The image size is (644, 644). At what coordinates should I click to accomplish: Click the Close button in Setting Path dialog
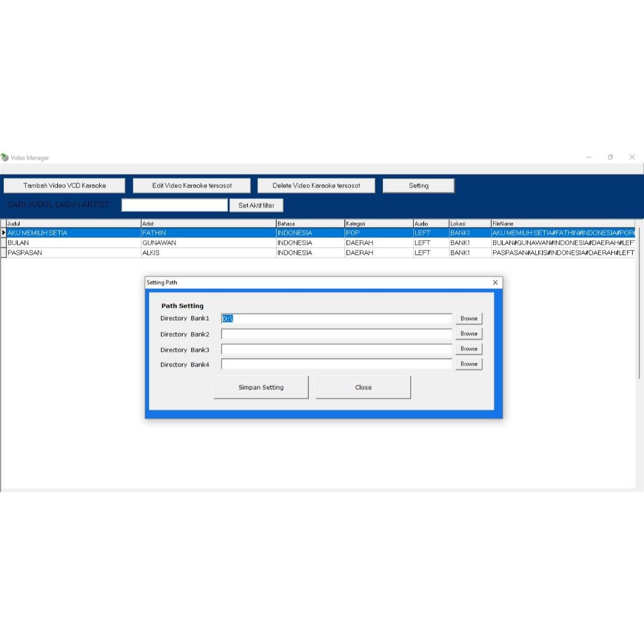pyautogui.click(x=363, y=387)
